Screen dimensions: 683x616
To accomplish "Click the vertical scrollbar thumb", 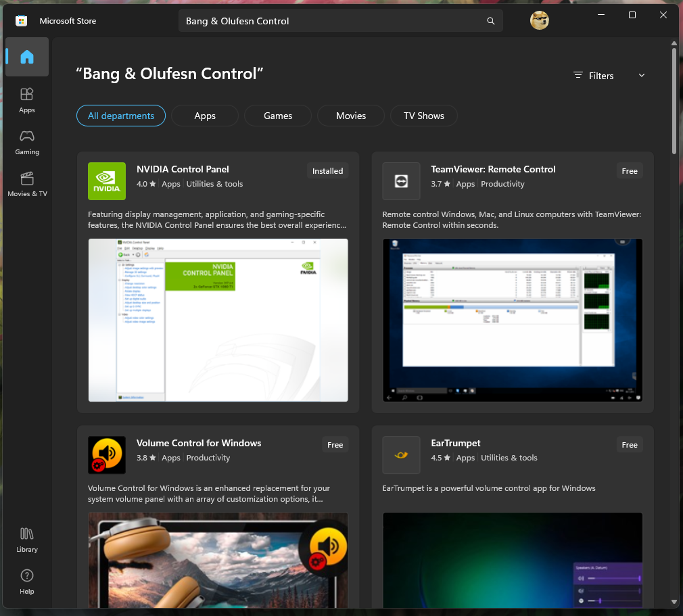I will pos(674,101).
